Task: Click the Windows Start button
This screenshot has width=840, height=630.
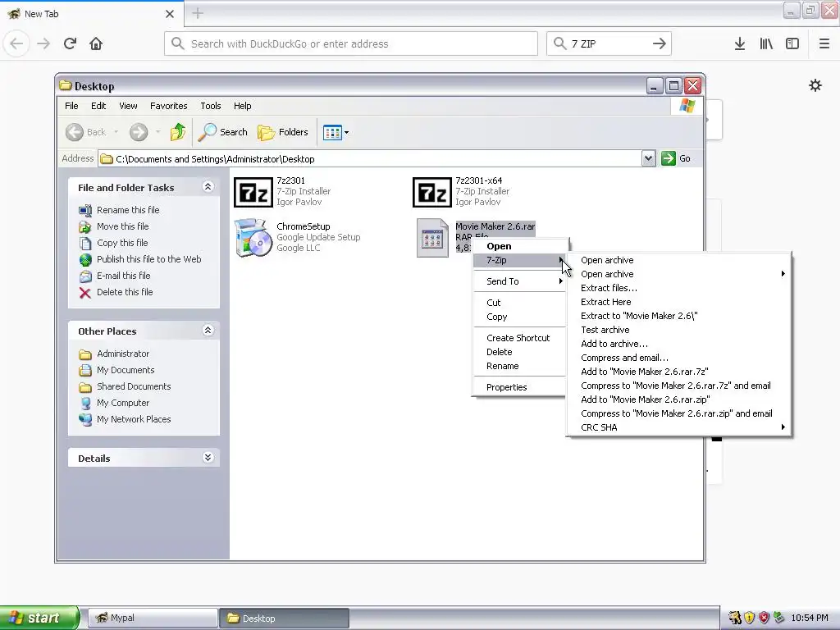Action: pos(39,618)
